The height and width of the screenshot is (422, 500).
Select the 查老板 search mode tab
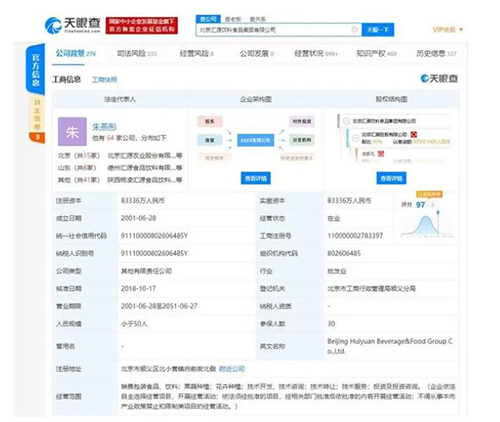click(x=233, y=19)
